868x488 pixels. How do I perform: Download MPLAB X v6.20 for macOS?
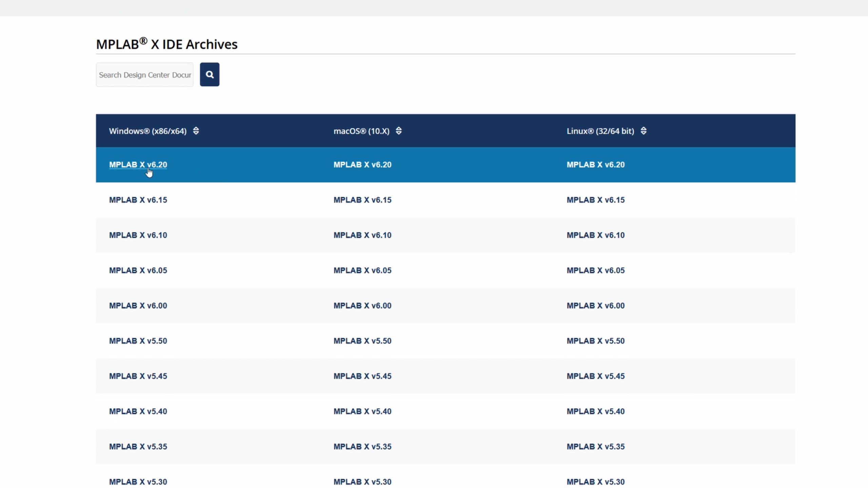point(362,165)
